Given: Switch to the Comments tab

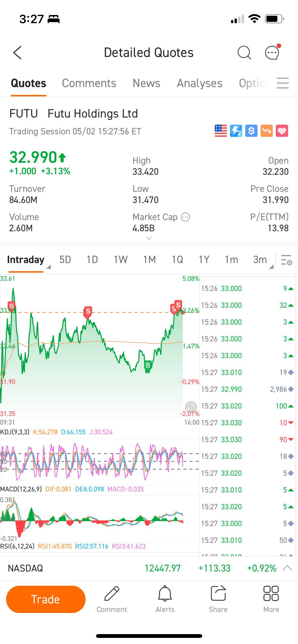Looking at the screenshot, I should (89, 83).
